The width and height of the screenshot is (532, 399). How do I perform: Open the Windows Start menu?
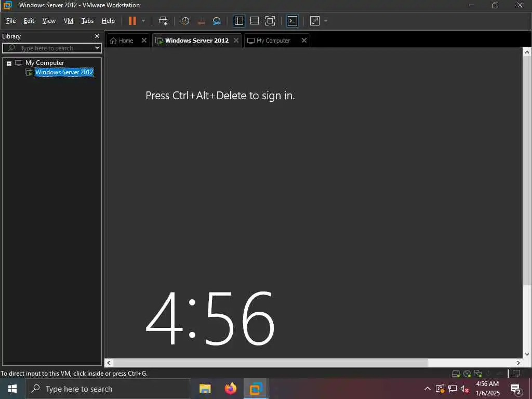click(x=12, y=389)
